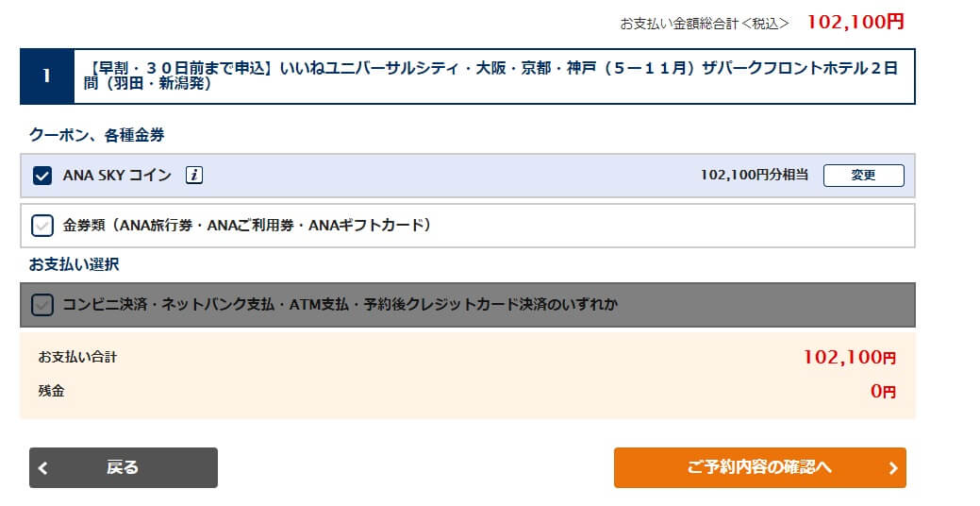Viewport: 980px width, 506px height.
Task: Click the ANA SKY コイン label
Action: 117,175
